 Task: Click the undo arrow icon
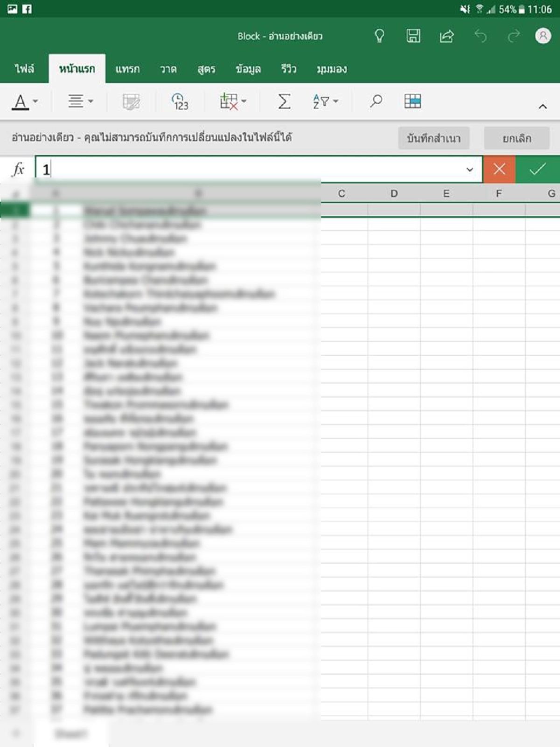click(x=480, y=36)
